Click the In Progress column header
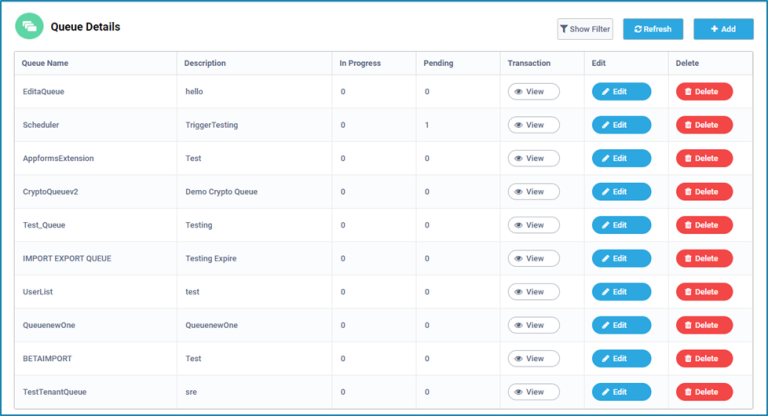This screenshot has width=768, height=416. point(358,63)
